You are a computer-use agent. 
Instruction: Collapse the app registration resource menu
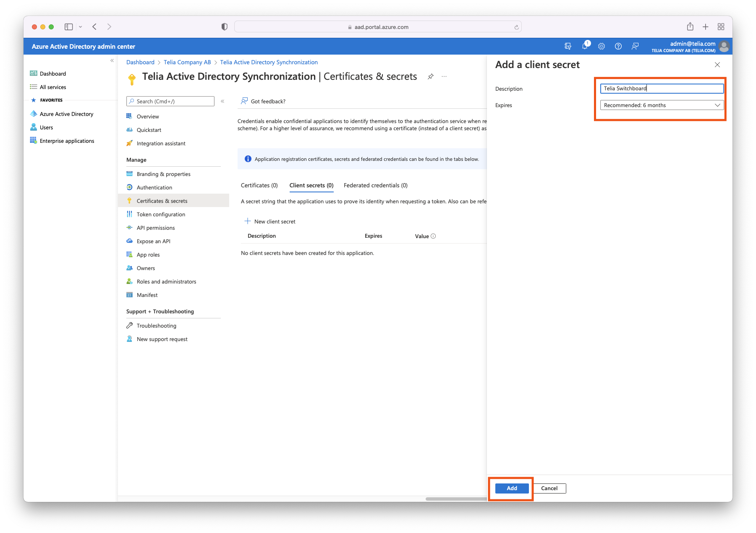pos(222,101)
